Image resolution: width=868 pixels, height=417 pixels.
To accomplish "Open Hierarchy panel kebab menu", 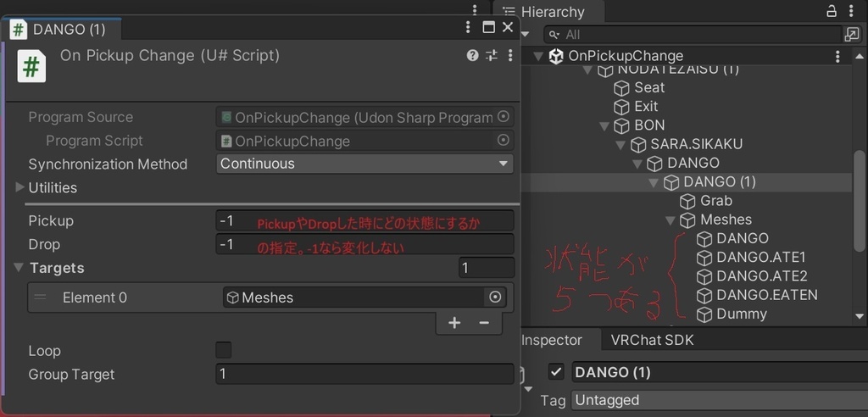I will click(x=851, y=11).
